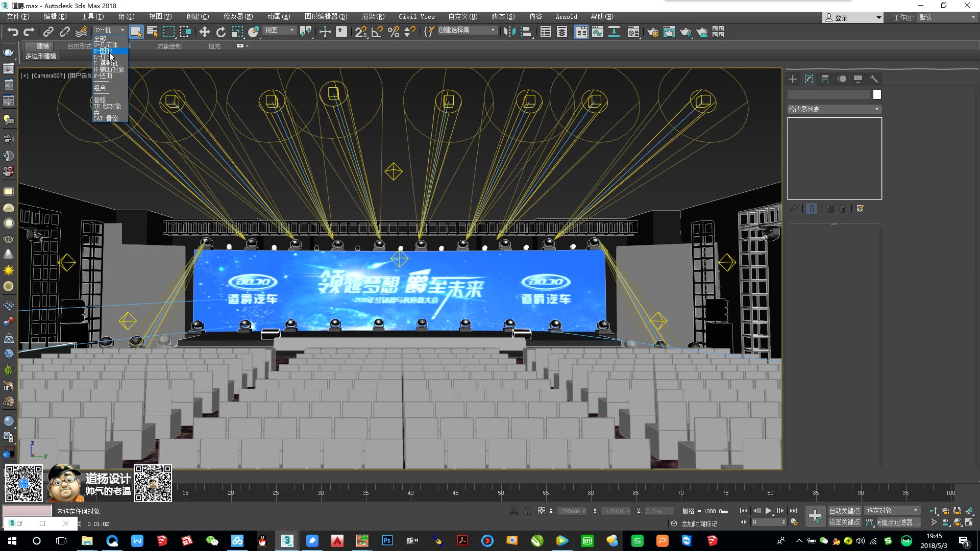This screenshot has width=980, height=551.
Task: Click the Set Key (设置关键点) button
Action: pos(844,522)
